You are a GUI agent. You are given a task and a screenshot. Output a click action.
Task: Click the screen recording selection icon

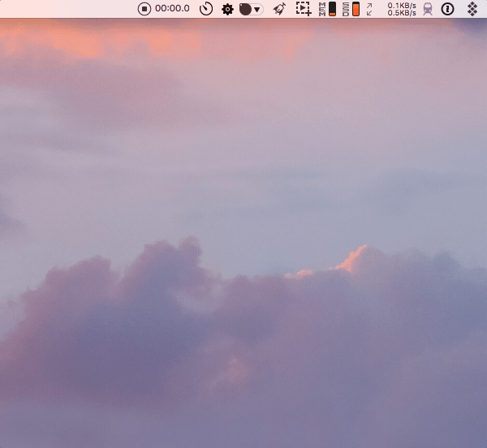point(304,9)
